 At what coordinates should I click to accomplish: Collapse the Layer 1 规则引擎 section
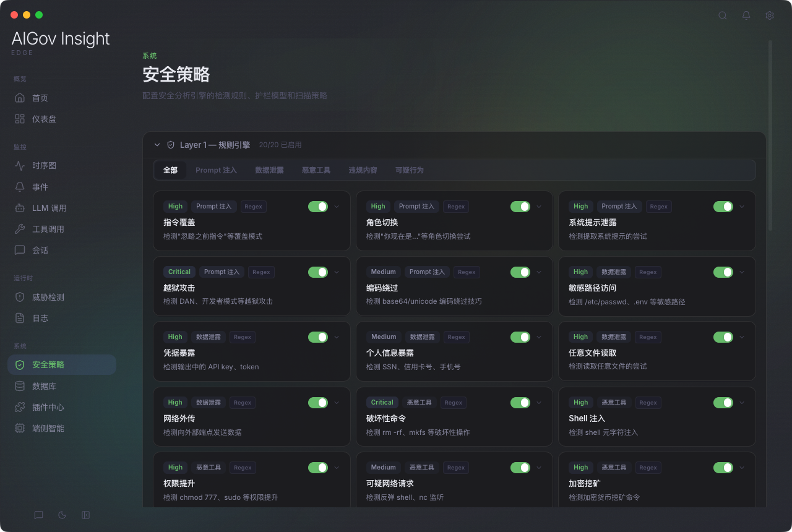157,145
